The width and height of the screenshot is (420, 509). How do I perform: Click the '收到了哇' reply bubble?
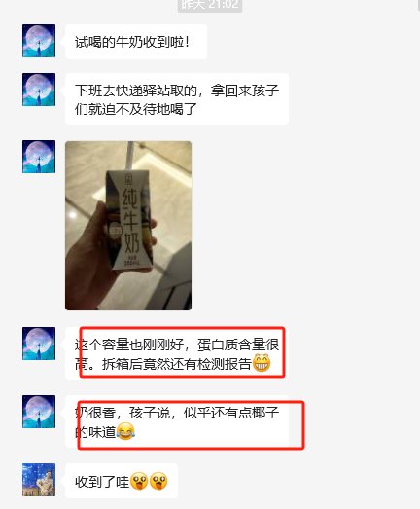coord(122,481)
